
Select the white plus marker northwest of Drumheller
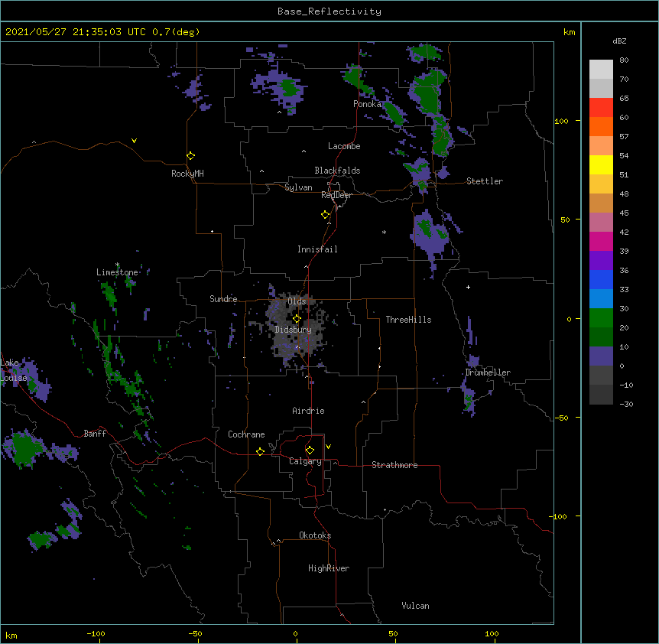[x=468, y=287]
